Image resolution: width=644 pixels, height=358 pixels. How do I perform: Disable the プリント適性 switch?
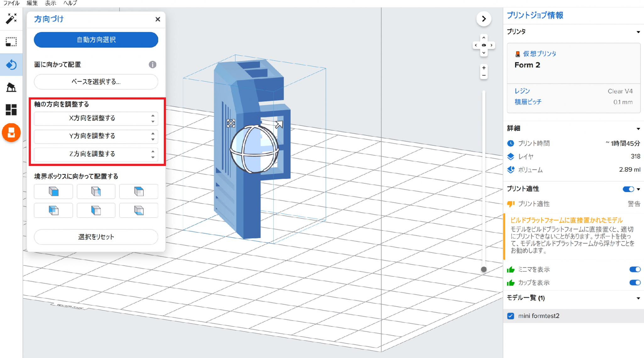click(629, 189)
